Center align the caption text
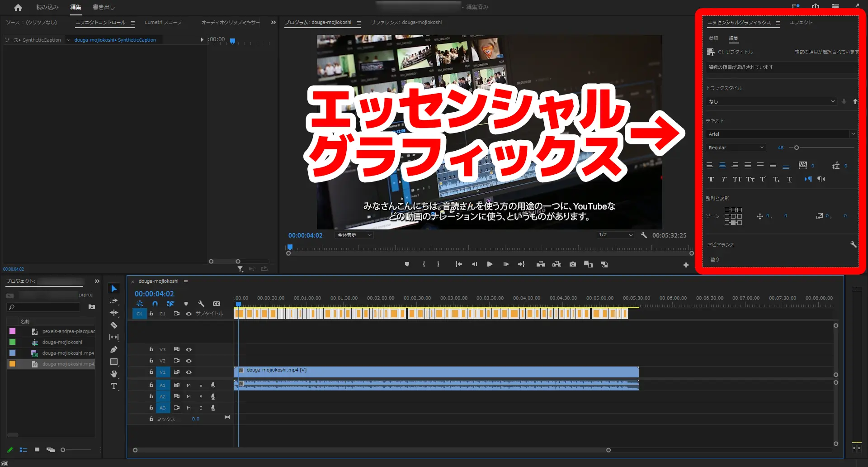The image size is (868, 467). click(722, 166)
